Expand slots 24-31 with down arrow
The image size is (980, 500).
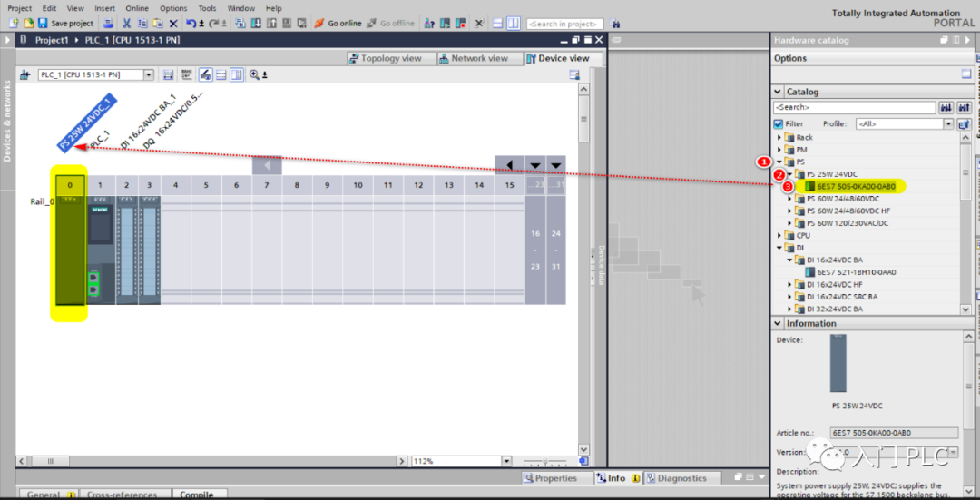coord(555,165)
